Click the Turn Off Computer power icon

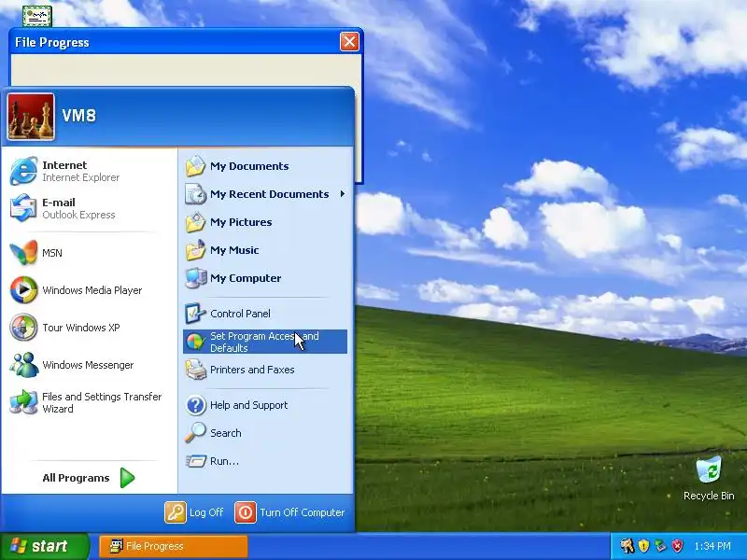[246, 512]
